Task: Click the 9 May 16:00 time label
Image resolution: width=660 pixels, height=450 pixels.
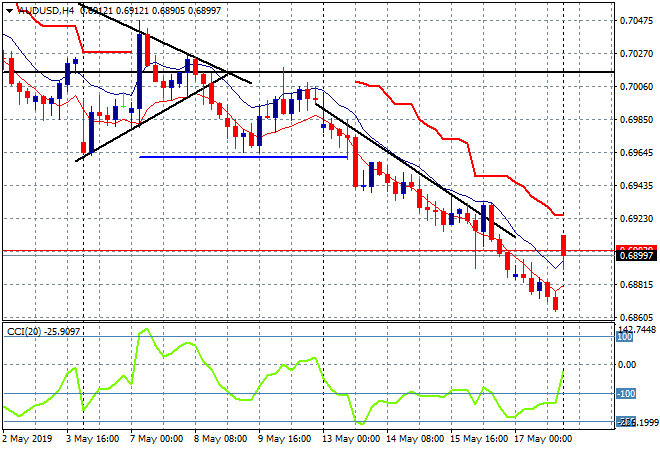Action: pos(286,438)
